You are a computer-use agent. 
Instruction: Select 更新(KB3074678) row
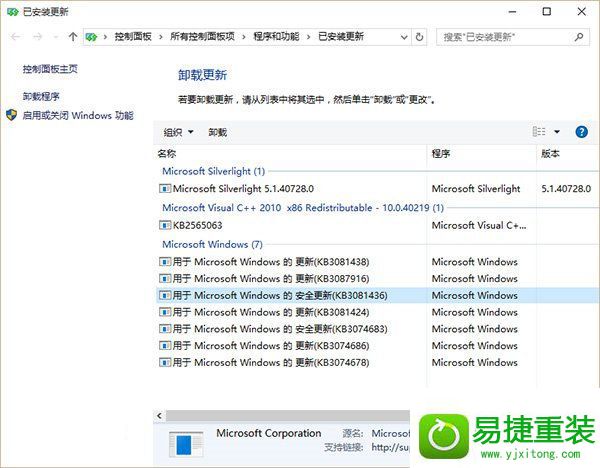(377, 362)
